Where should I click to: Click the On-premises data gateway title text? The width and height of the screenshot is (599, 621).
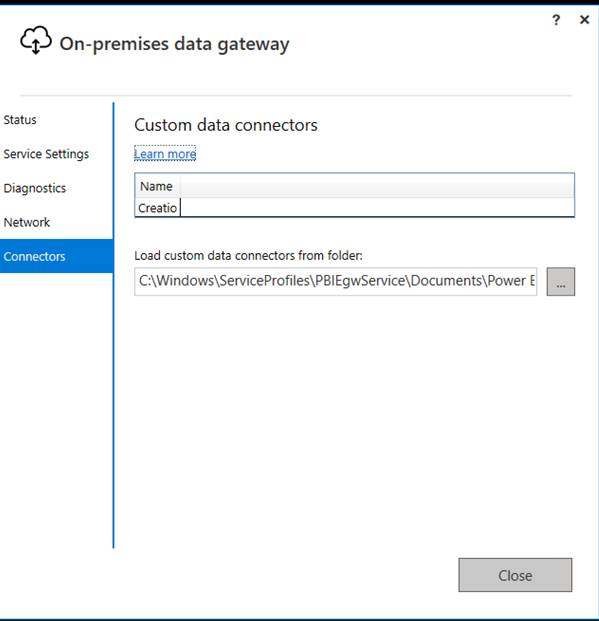(174, 44)
